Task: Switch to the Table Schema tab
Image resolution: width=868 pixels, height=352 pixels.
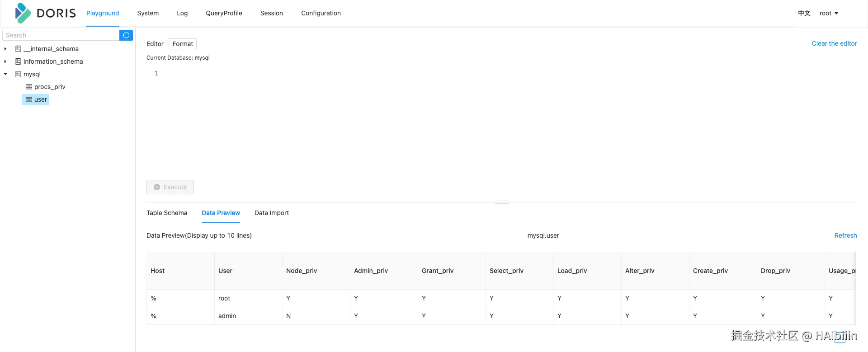Action: 167,213
